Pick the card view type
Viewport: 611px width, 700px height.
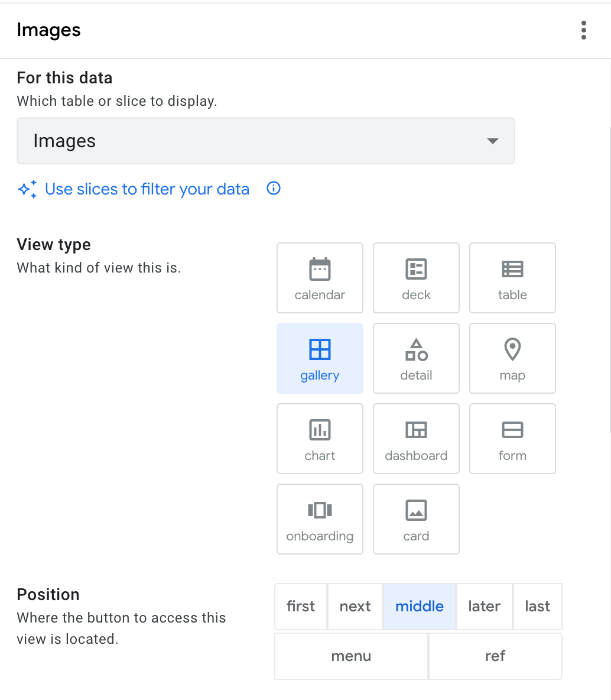point(416,519)
